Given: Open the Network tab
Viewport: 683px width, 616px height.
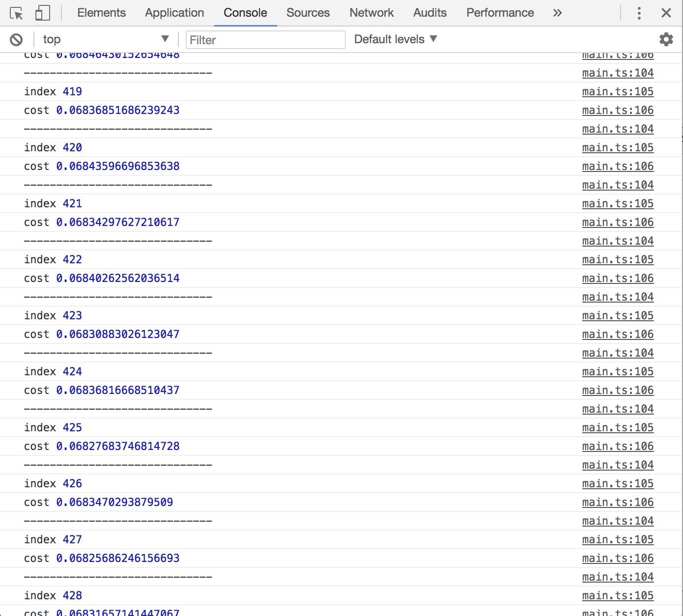Looking at the screenshot, I should [371, 13].
